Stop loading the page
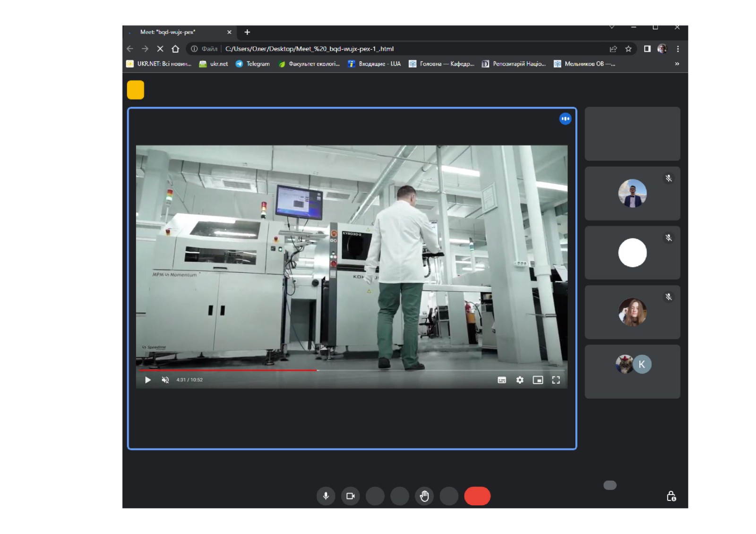 point(160,49)
